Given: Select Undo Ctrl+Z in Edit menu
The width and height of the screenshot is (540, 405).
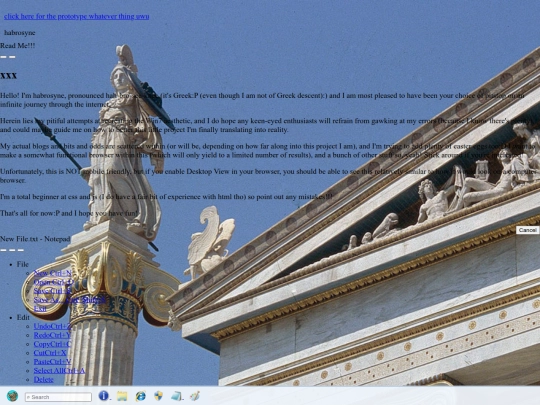Looking at the screenshot, I should click(x=52, y=326).
